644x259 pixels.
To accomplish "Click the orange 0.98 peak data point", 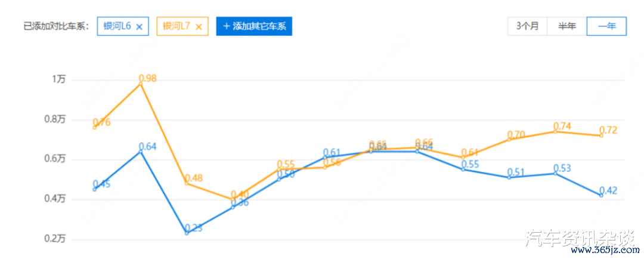I will coord(141,84).
